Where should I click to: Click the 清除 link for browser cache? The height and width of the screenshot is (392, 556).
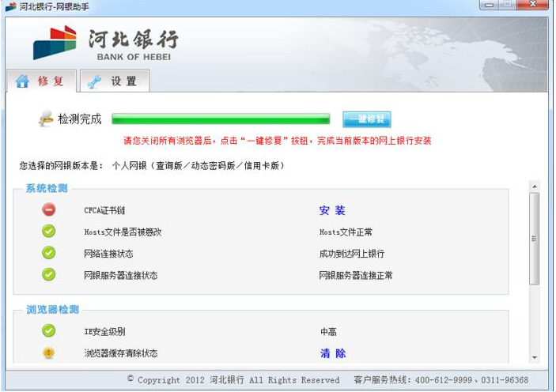pos(333,353)
